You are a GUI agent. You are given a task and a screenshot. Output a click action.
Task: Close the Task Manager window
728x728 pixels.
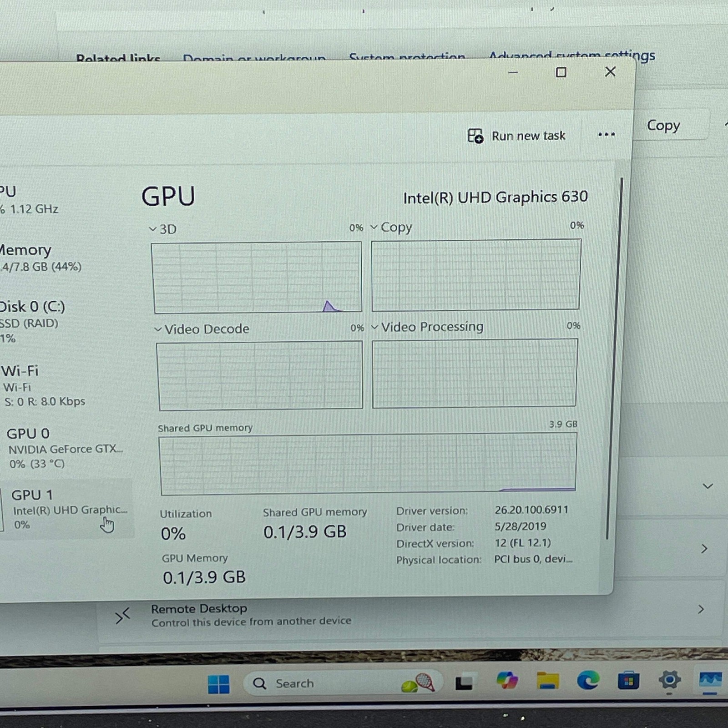click(x=610, y=71)
